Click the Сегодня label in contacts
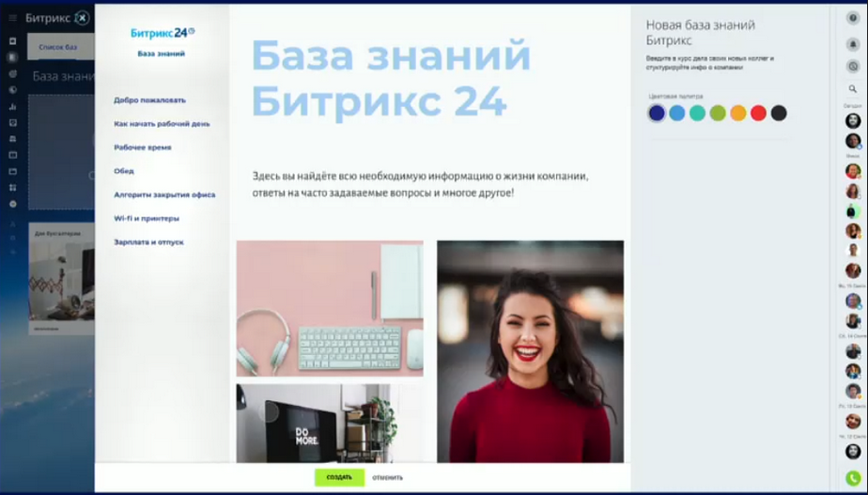868x495 pixels. tap(853, 106)
